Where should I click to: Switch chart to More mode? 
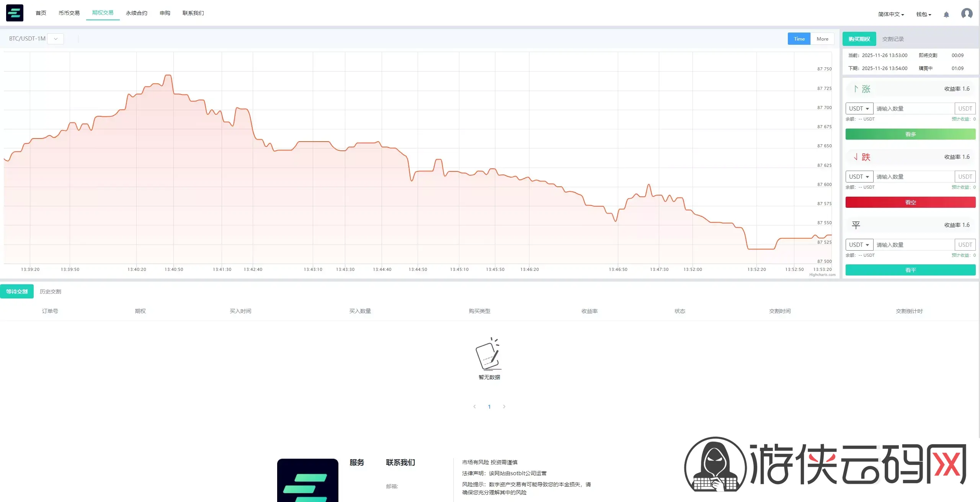[x=822, y=39]
